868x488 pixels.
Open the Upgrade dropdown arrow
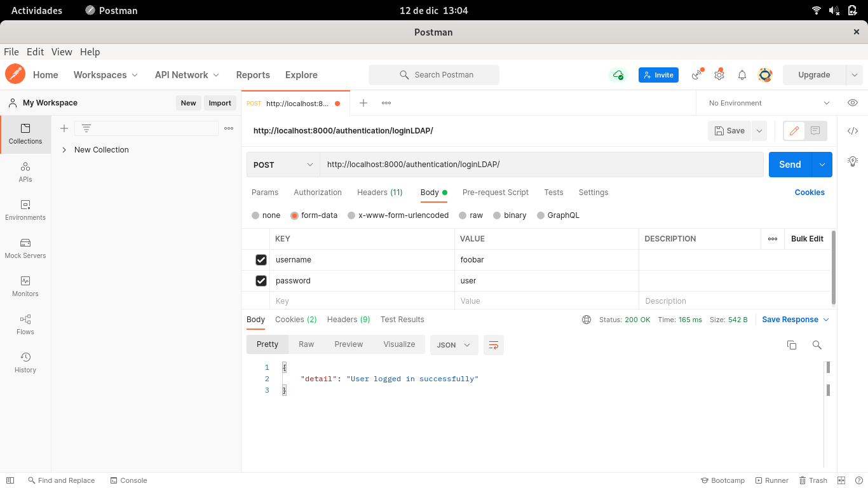(854, 75)
